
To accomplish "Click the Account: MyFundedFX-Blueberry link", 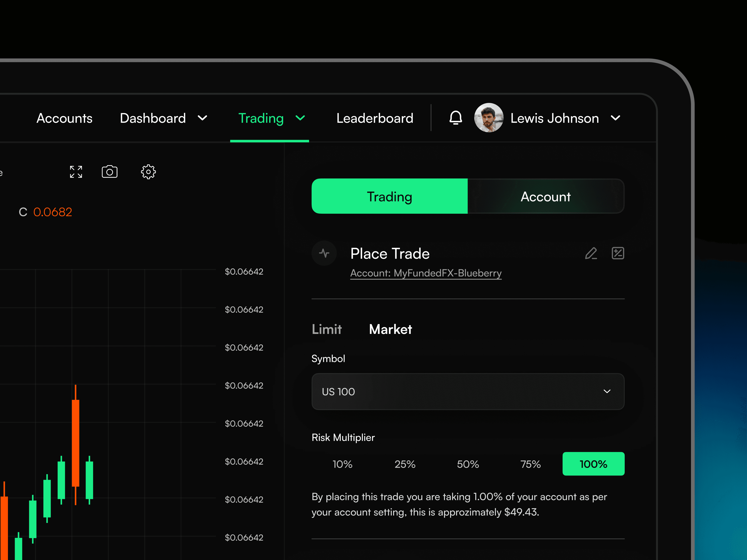I will pos(426,273).
